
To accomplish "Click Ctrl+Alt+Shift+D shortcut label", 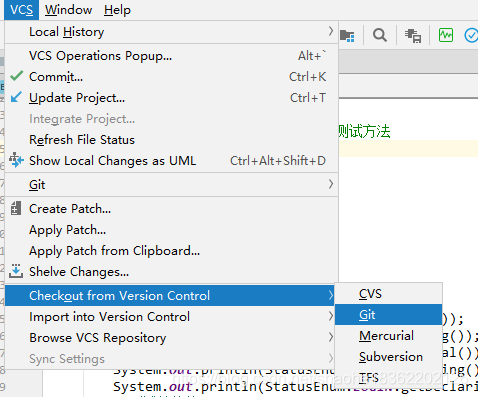I will point(278,161).
